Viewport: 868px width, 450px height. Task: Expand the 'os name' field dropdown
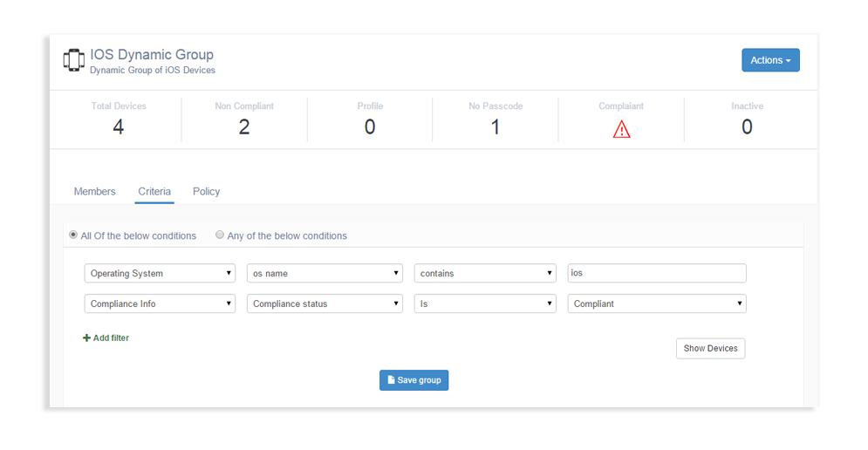(x=325, y=273)
